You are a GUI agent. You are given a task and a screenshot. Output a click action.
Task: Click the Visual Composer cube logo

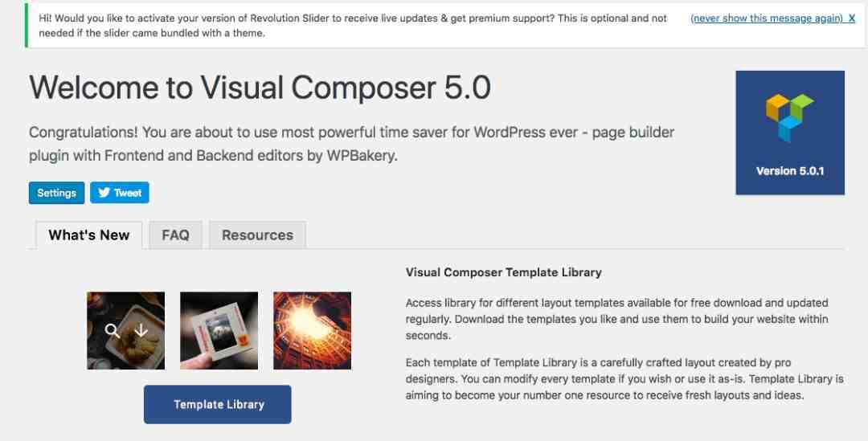[789, 118]
